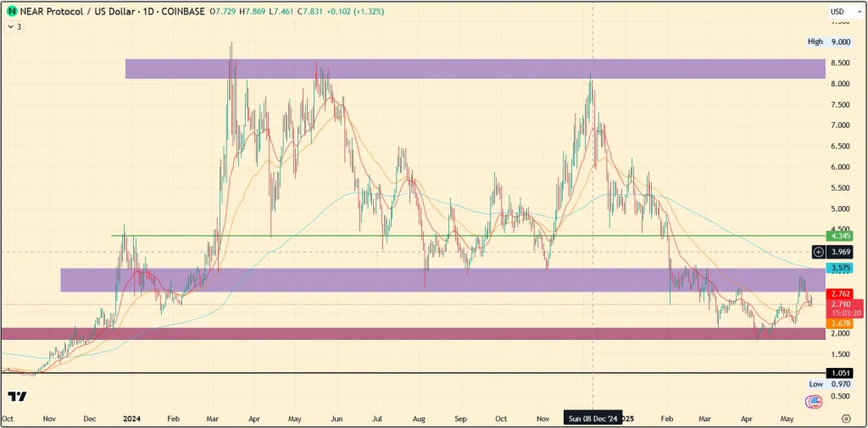This screenshot has height=428, width=868.
Task: Click the 2.000 price scale value
Action: (x=840, y=333)
